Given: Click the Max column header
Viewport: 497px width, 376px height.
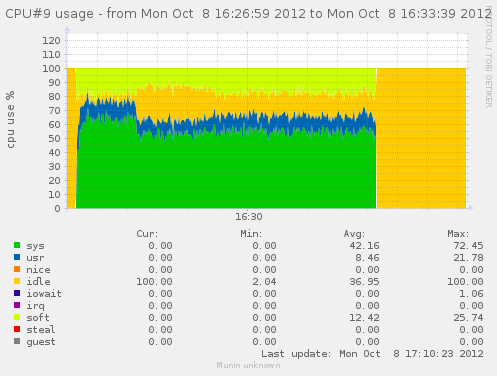Looking at the screenshot, I should [458, 234].
